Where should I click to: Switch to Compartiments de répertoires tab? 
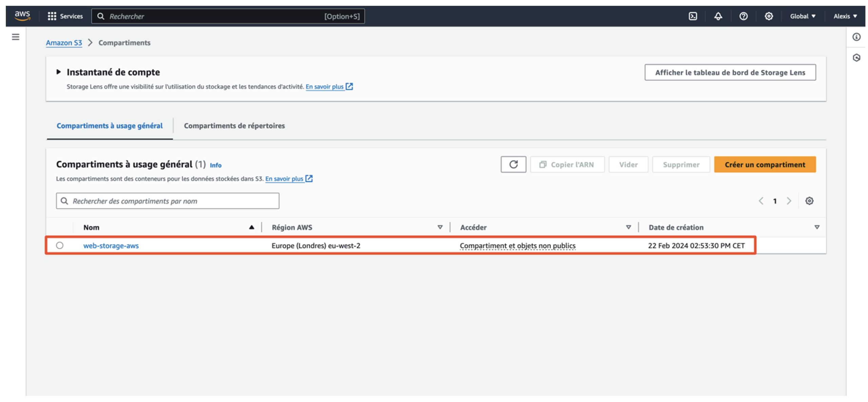tap(234, 126)
